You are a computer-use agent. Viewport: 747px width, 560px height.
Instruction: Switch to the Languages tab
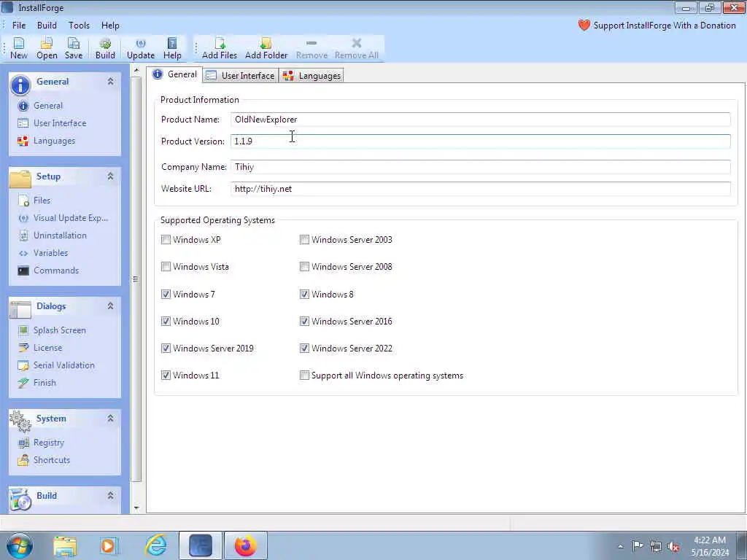tap(311, 76)
